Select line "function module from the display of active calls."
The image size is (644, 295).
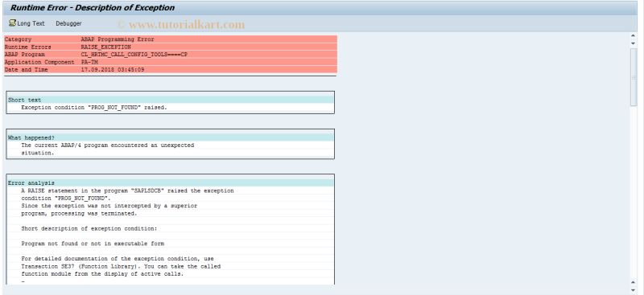point(103,273)
